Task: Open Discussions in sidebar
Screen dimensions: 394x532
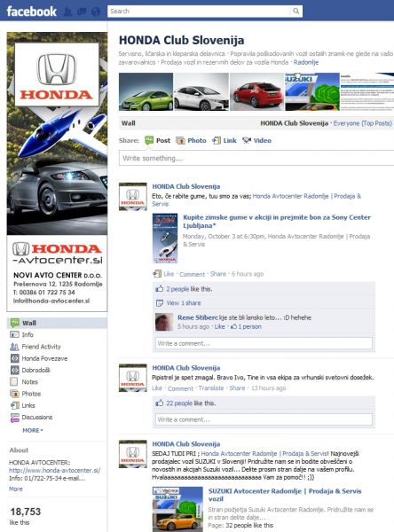Action: pos(37,417)
